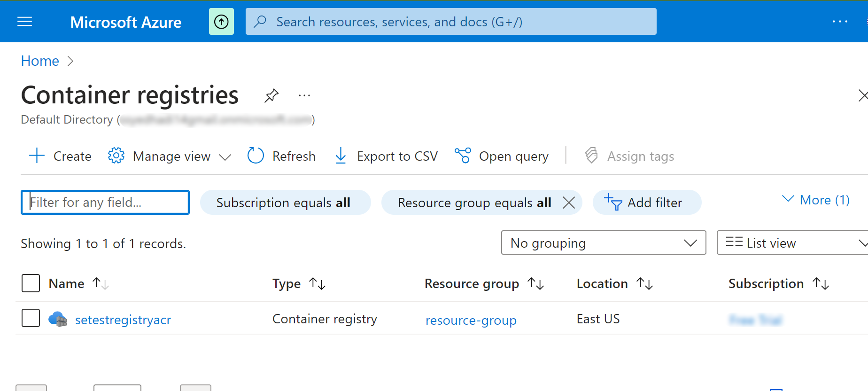Image resolution: width=868 pixels, height=391 pixels.
Task: Open query in Resource Graph
Action: coord(502,156)
